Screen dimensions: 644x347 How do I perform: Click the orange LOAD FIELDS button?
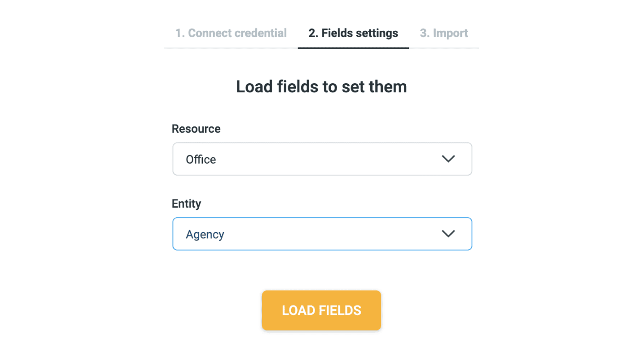[x=322, y=310]
